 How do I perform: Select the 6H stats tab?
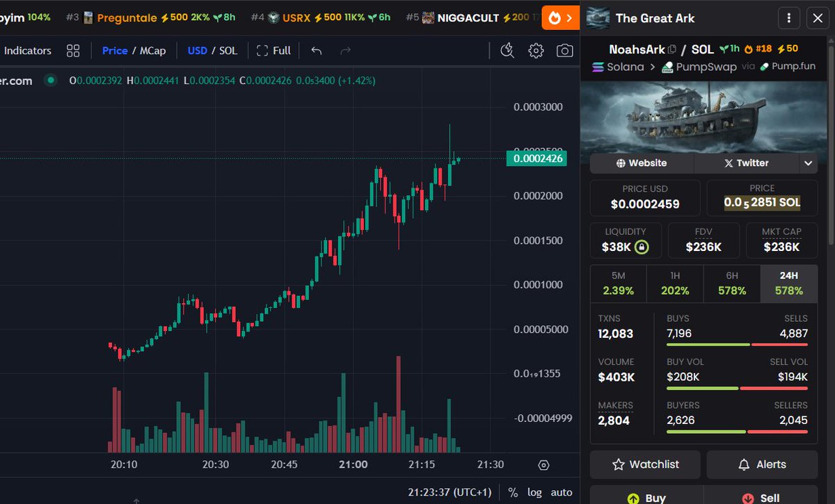coord(732,283)
